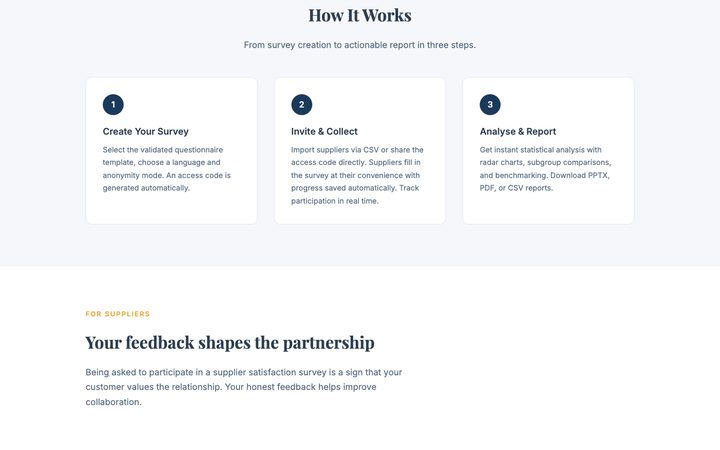Click the radar charts, subgroup comparisons text line
This screenshot has width=720, height=450.
click(x=546, y=163)
